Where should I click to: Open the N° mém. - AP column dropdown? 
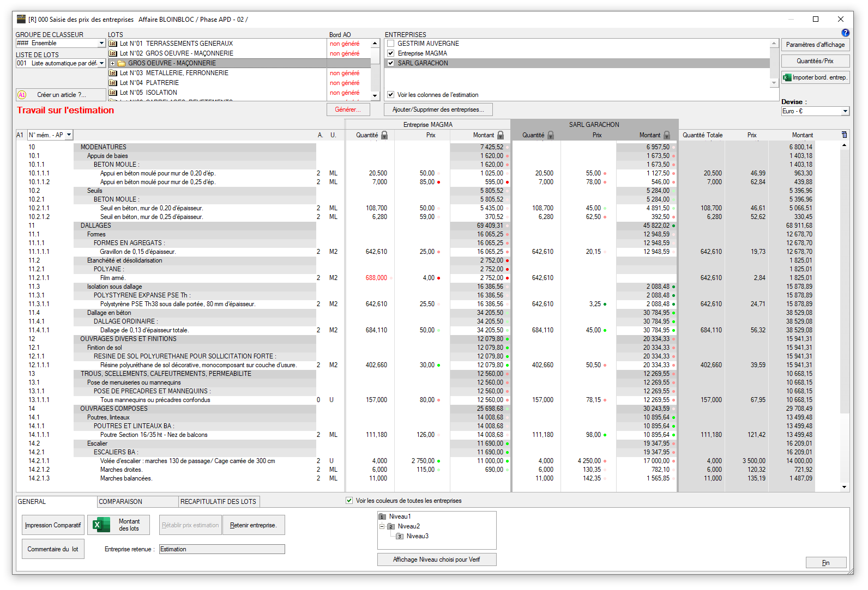pyautogui.click(x=69, y=135)
